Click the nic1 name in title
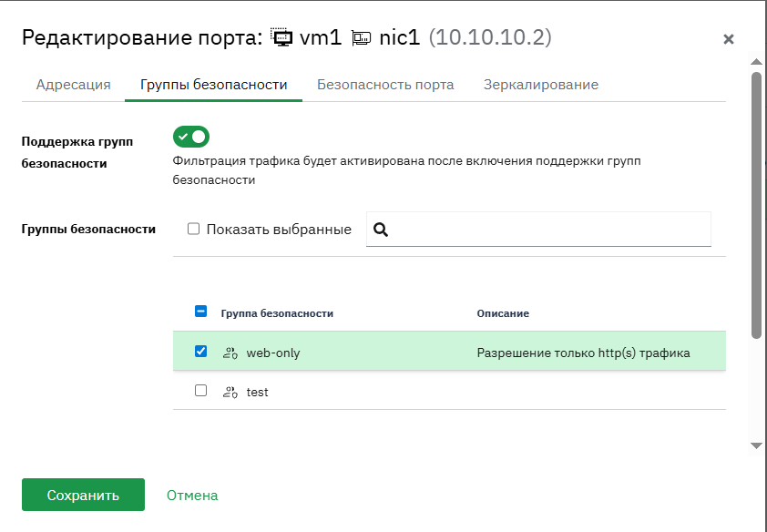The height and width of the screenshot is (532, 767). 400,37
